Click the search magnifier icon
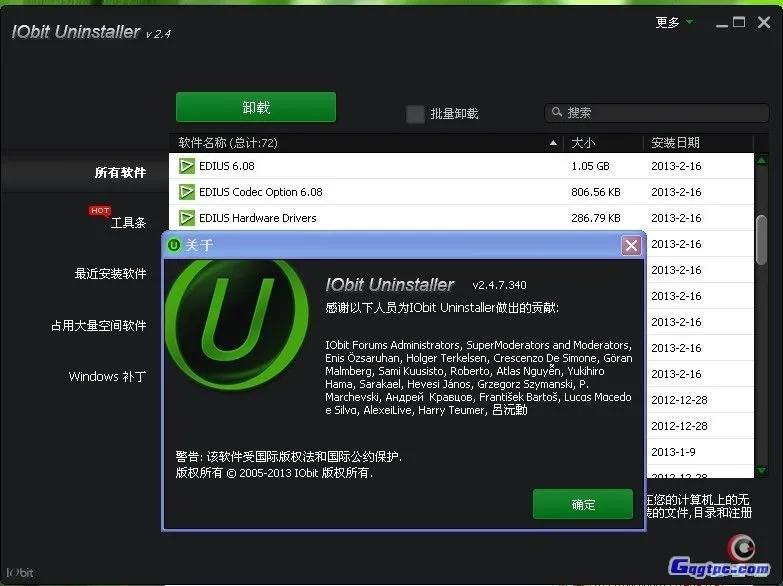The width and height of the screenshot is (783, 586). pos(556,112)
